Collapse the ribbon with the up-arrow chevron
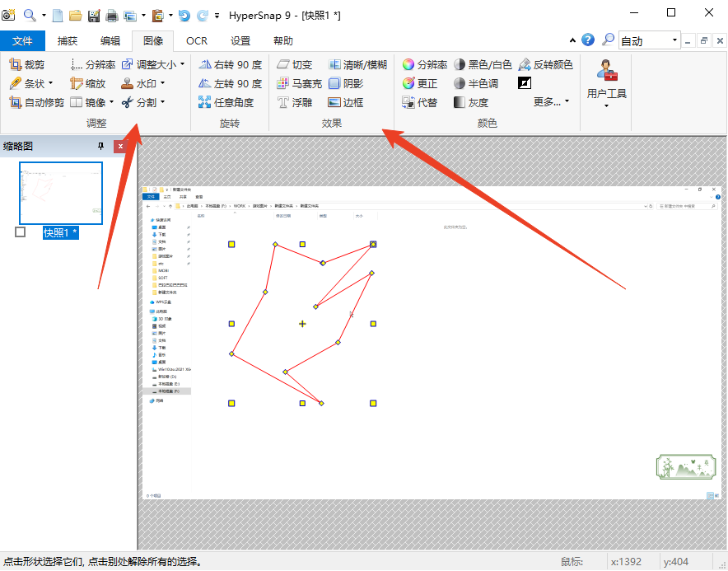The image size is (728, 571). [x=573, y=40]
